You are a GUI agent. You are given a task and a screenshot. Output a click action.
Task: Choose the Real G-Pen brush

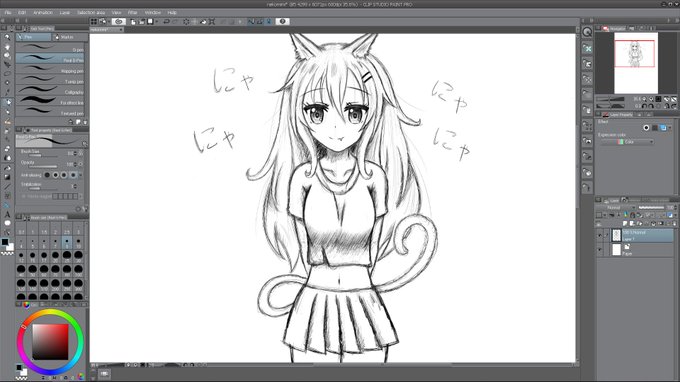50,58
